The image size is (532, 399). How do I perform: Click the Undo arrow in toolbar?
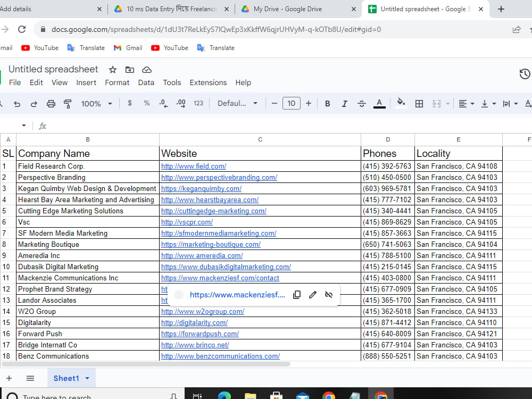[17, 104]
